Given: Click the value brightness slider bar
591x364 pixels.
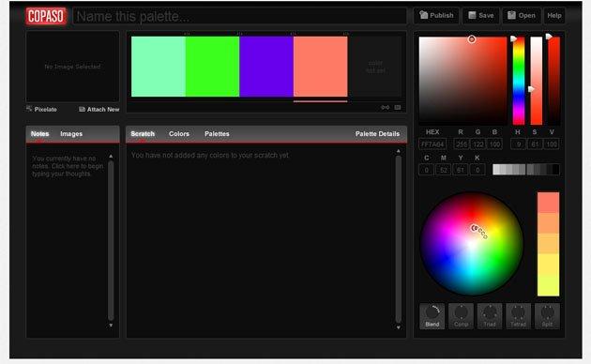Looking at the screenshot, I should pos(553,81).
